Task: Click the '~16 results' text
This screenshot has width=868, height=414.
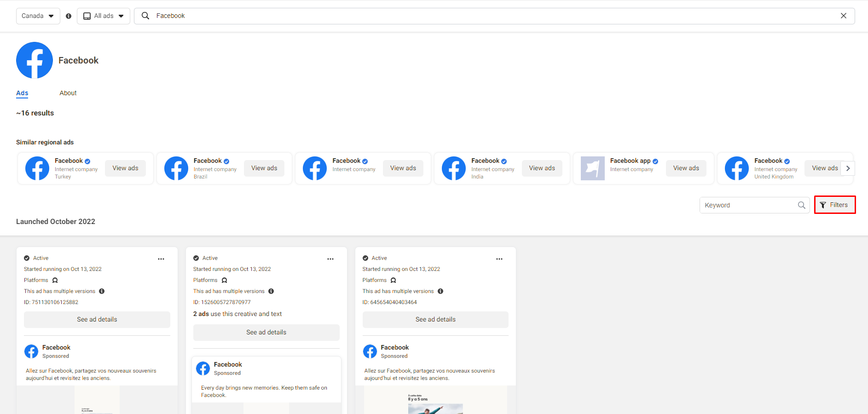Action: pos(35,113)
